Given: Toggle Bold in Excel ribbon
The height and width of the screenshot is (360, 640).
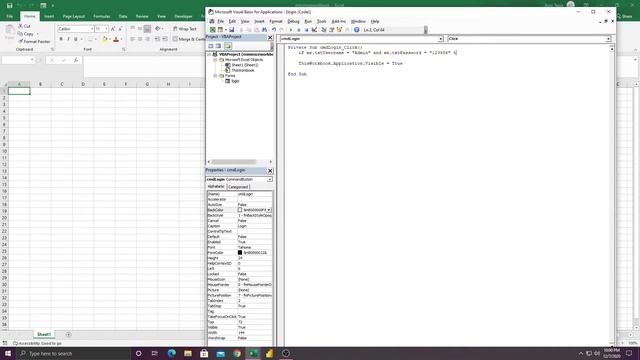Looking at the screenshot, I should 61,39.
